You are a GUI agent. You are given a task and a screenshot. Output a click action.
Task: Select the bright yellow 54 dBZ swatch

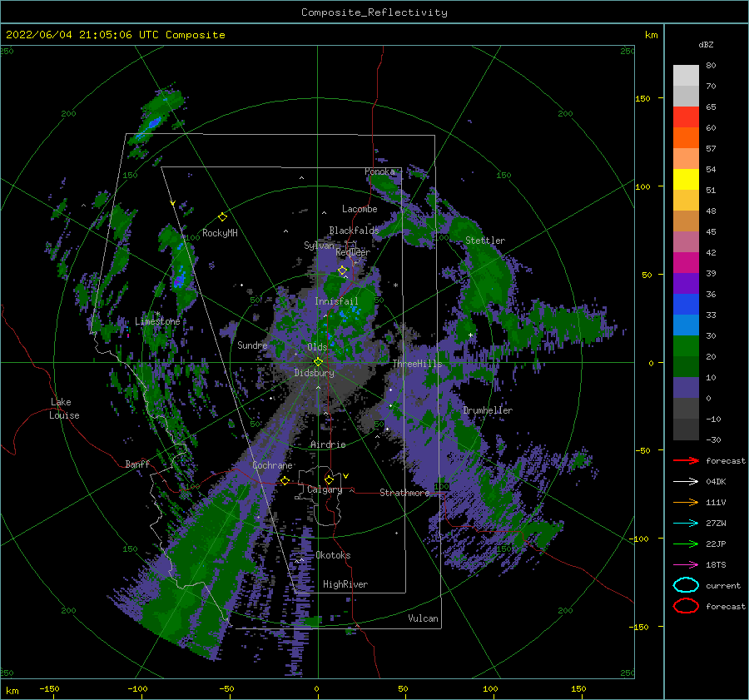coord(686,179)
